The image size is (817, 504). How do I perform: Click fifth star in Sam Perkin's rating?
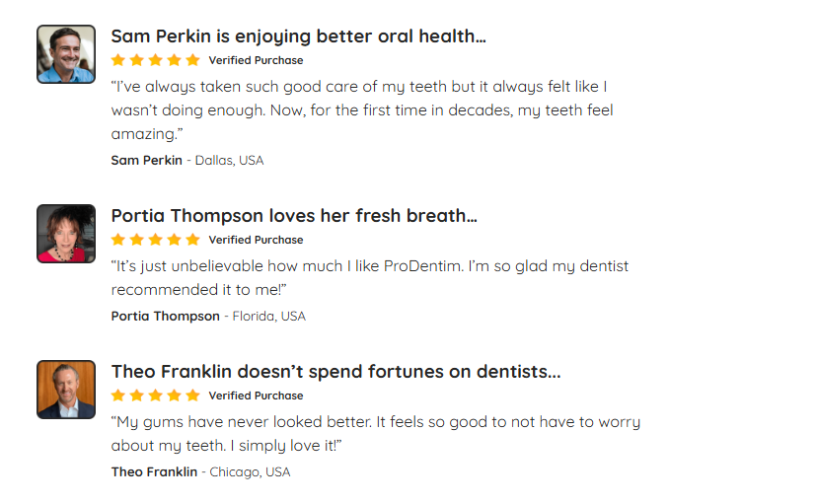pos(192,60)
